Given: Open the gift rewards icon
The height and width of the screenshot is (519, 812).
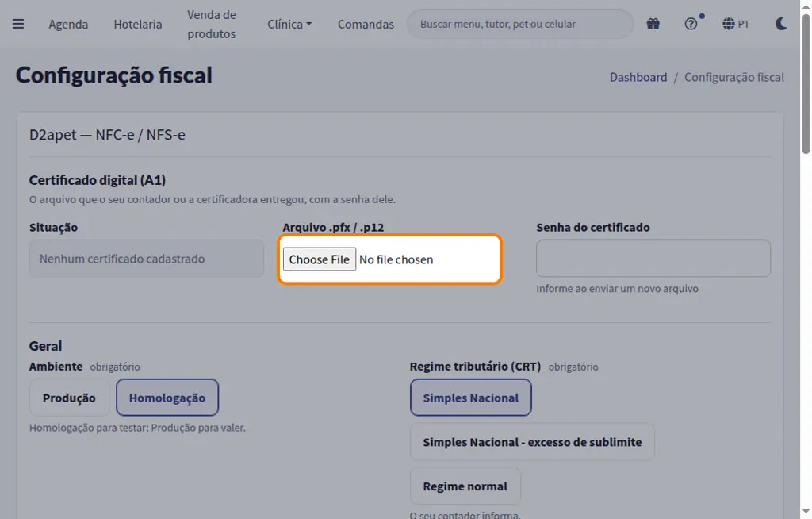Looking at the screenshot, I should tap(653, 24).
